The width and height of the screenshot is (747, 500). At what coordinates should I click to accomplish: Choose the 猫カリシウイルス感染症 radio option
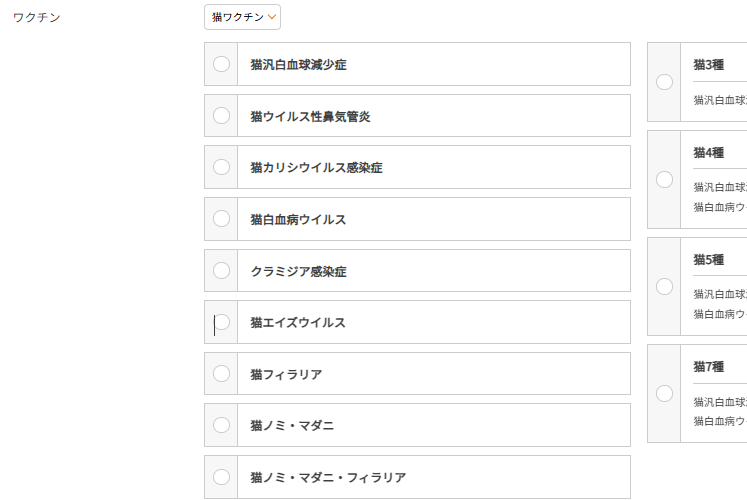pyautogui.click(x=221, y=167)
